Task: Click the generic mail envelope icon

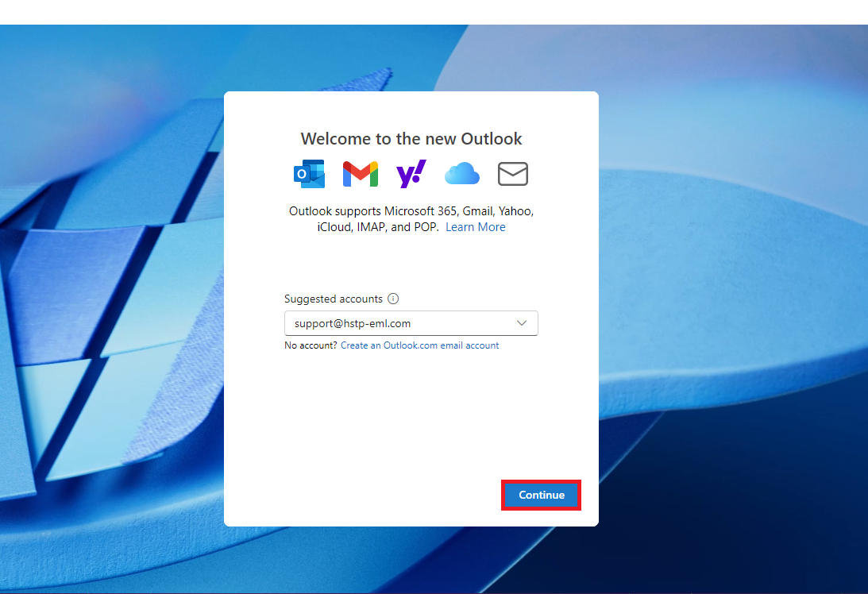Action: (x=512, y=173)
